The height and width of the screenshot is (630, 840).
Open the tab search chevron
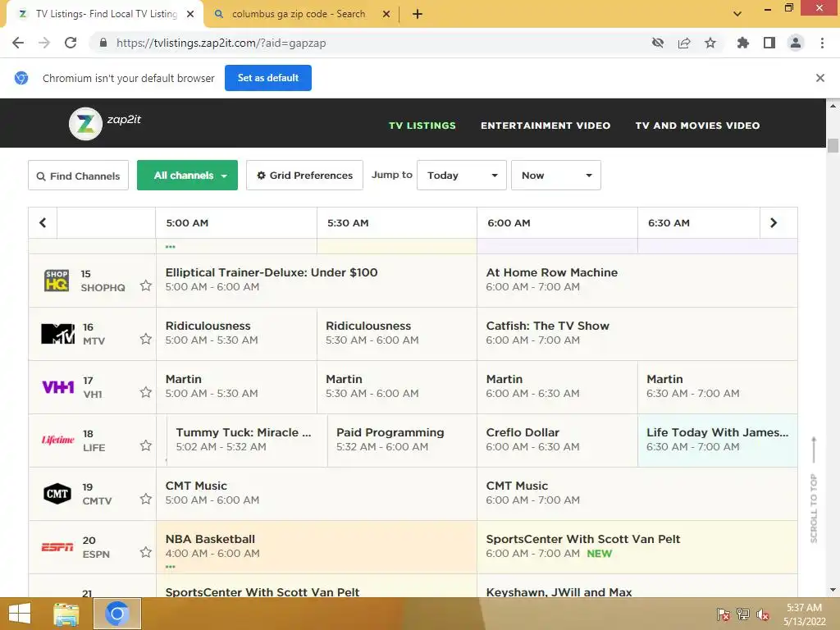tap(737, 14)
